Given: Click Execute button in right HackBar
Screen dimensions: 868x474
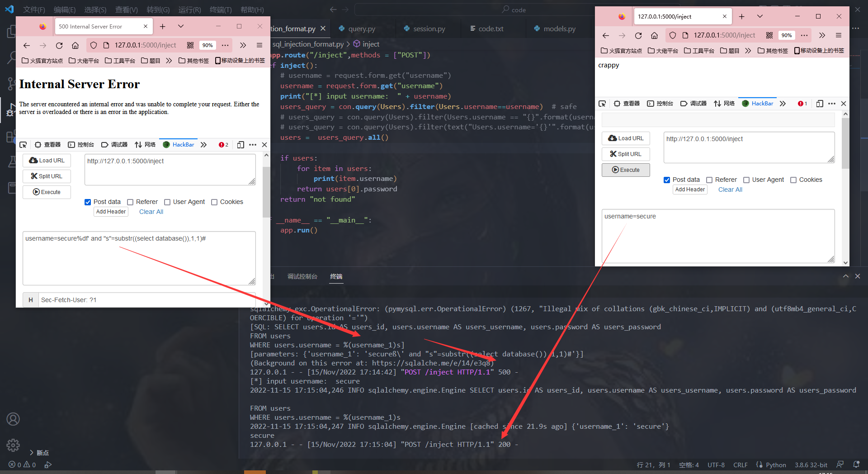Looking at the screenshot, I should pos(626,170).
